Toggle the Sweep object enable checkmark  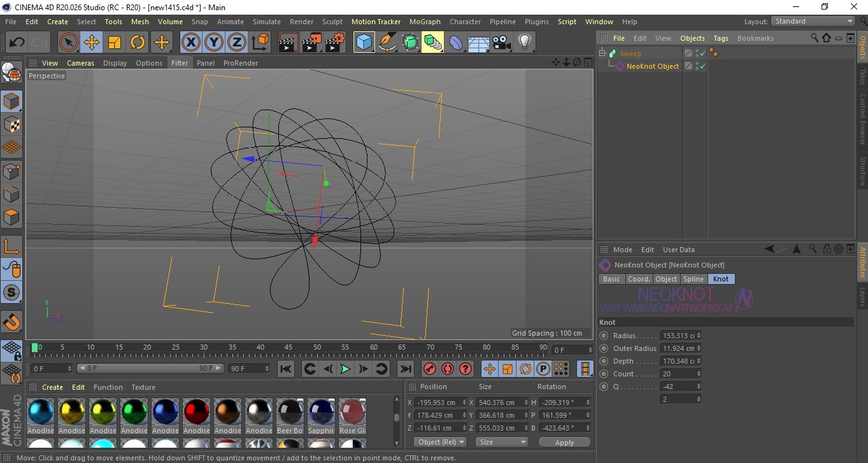point(703,53)
